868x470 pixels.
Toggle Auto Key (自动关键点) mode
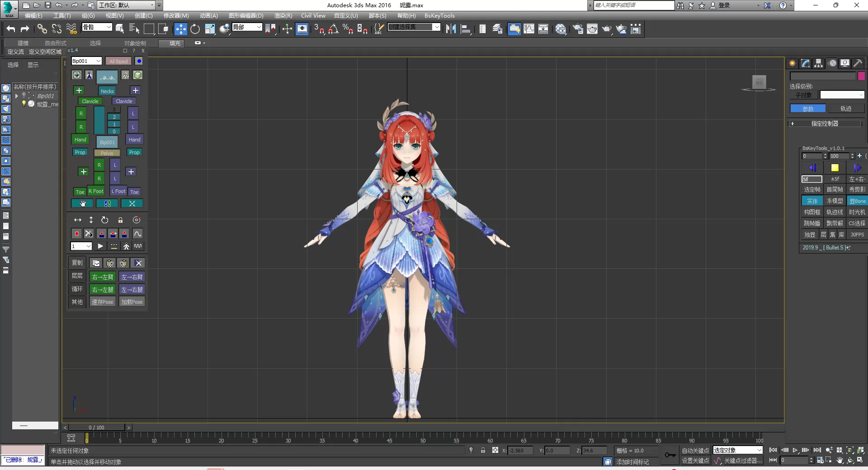pyautogui.click(x=695, y=450)
